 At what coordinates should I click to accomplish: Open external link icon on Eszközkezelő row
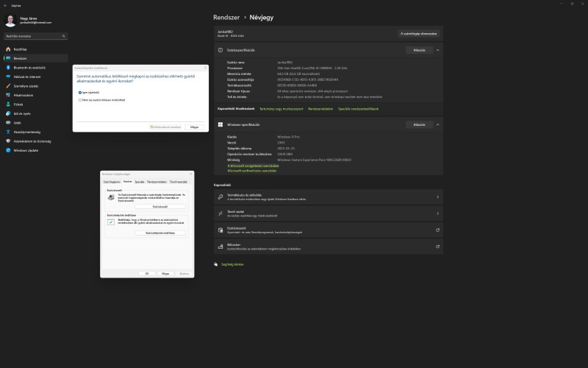(437, 230)
